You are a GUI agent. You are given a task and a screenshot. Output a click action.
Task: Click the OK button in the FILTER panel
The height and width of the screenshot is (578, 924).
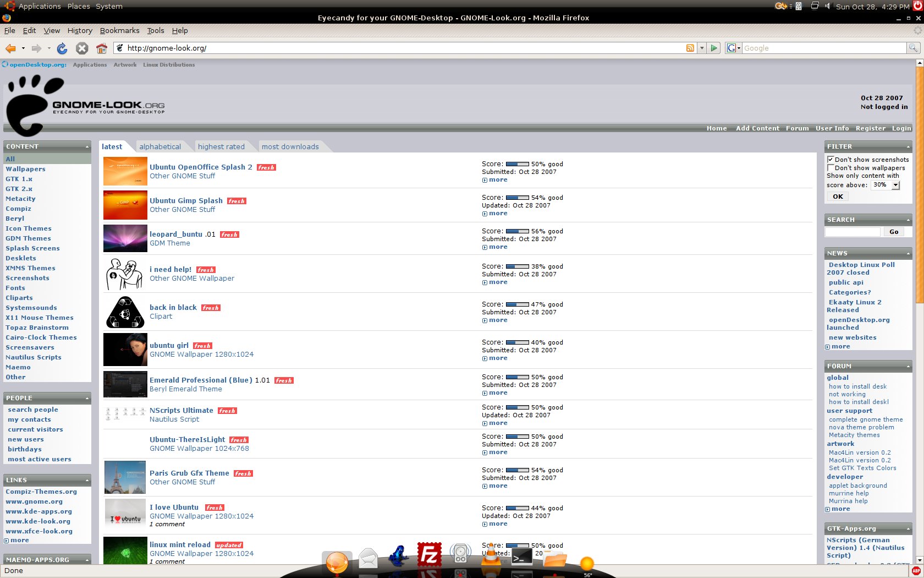pos(838,197)
